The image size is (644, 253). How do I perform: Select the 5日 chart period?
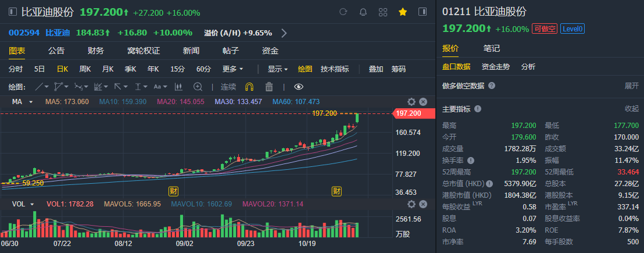click(x=40, y=69)
